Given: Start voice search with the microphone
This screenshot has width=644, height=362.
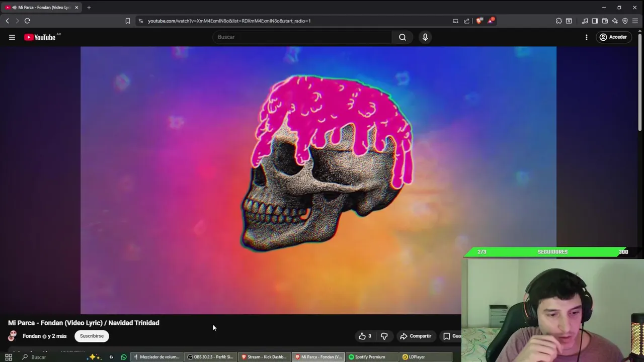Looking at the screenshot, I should click(x=425, y=37).
